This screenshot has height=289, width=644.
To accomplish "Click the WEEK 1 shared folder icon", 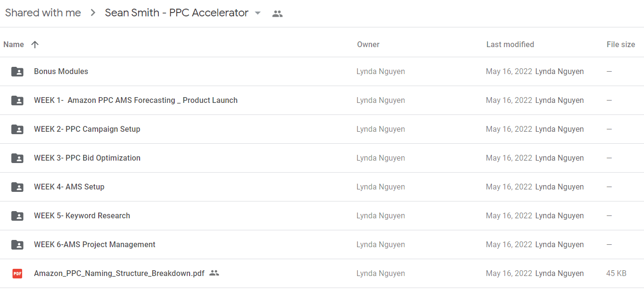I will tap(17, 101).
